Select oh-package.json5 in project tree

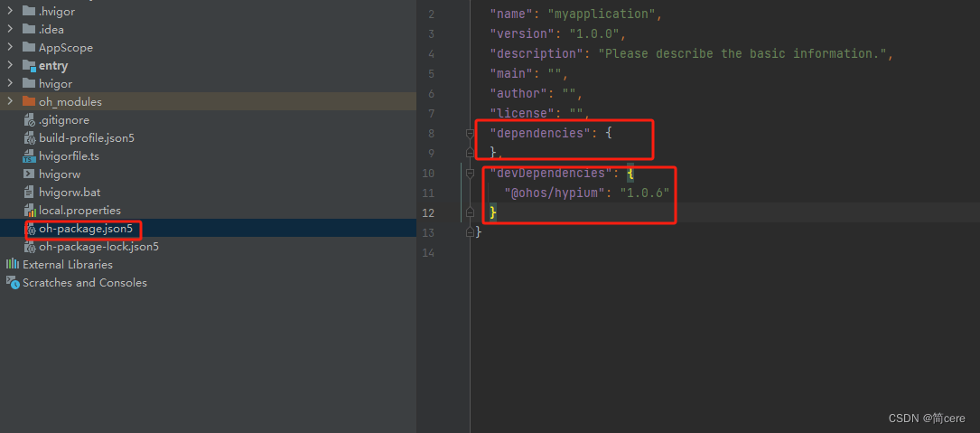(x=86, y=229)
